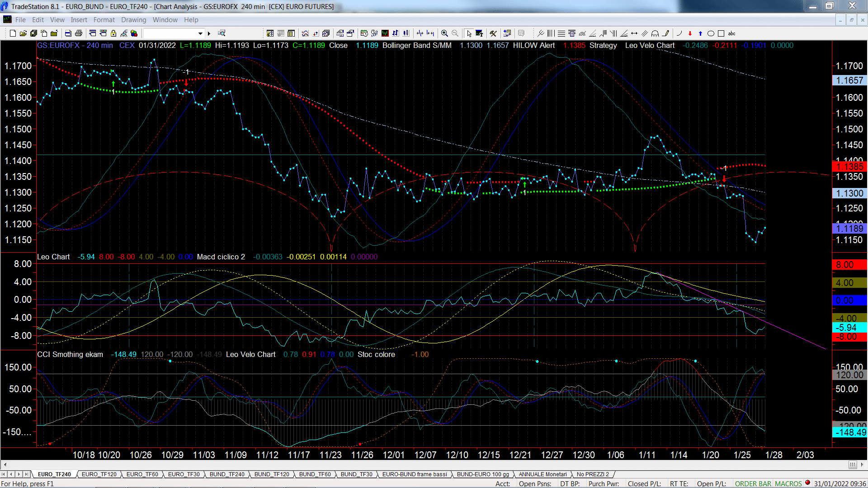Screen dimensions: 868x488
Task: Switch to EURO-BUND frame bassi tab
Action: (415, 474)
